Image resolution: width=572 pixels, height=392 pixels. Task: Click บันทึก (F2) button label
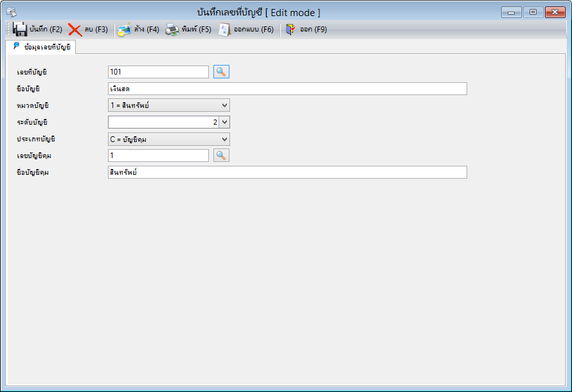46,29
